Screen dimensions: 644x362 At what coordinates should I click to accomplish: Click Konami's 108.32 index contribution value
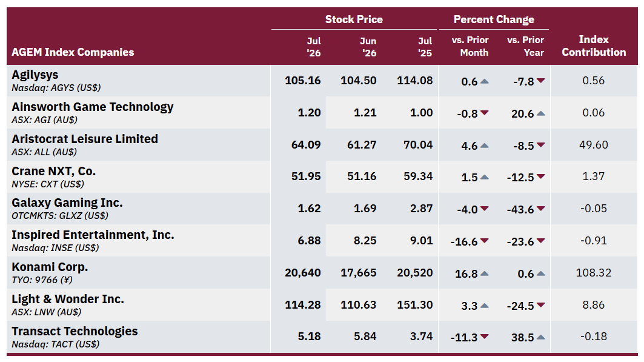click(594, 273)
